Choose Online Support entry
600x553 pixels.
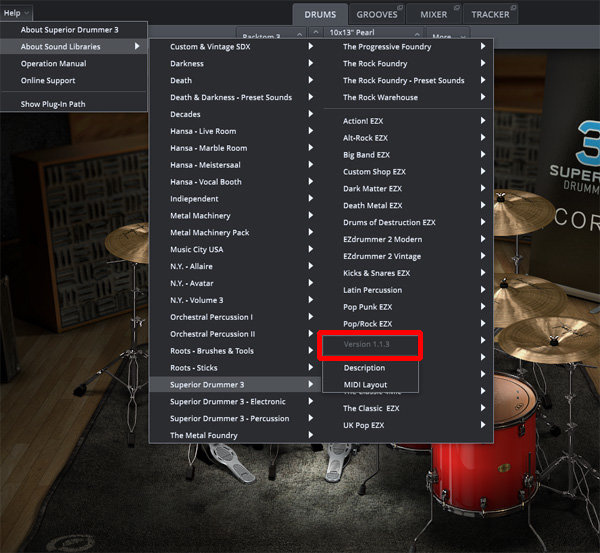click(x=74, y=80)
